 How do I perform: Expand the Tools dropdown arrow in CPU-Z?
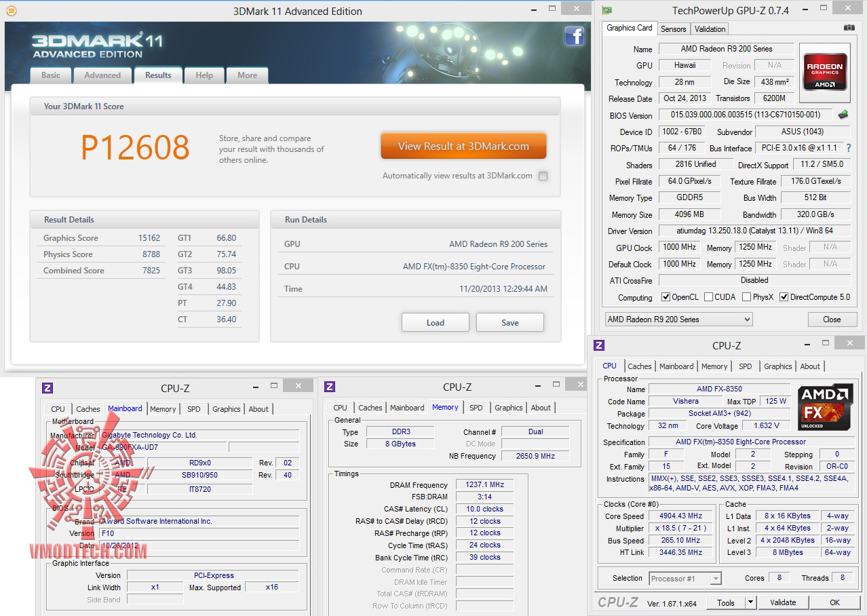pos(750,602)
